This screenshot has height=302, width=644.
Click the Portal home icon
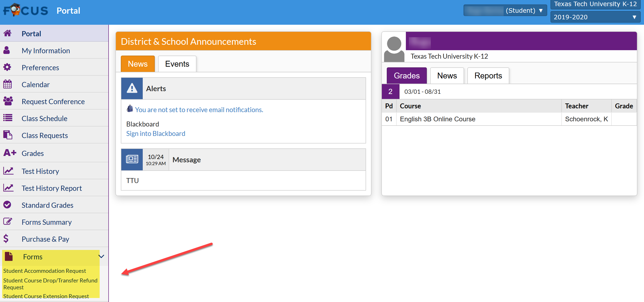[8, 33]
